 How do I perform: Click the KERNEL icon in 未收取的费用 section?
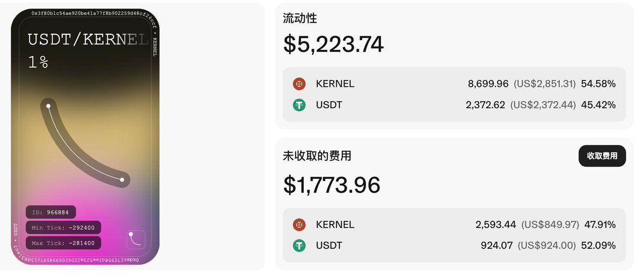299,225
